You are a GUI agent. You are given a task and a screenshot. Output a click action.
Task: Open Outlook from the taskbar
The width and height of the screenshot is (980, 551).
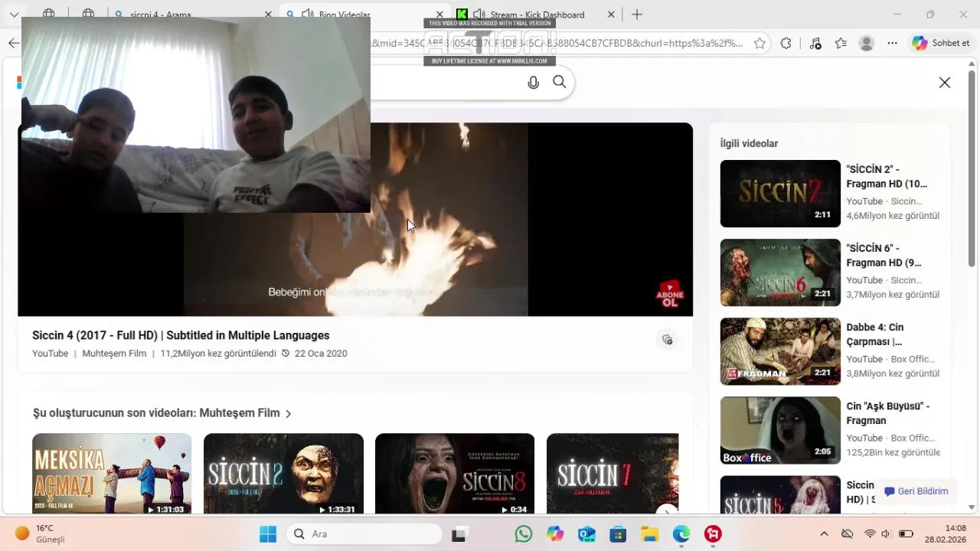pos(586,534)
